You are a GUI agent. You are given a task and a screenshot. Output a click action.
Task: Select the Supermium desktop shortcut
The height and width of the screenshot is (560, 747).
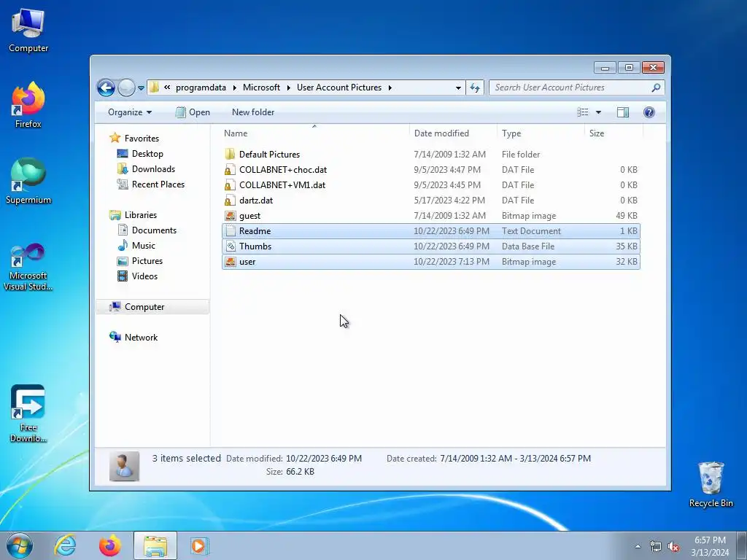pos(28,181)
